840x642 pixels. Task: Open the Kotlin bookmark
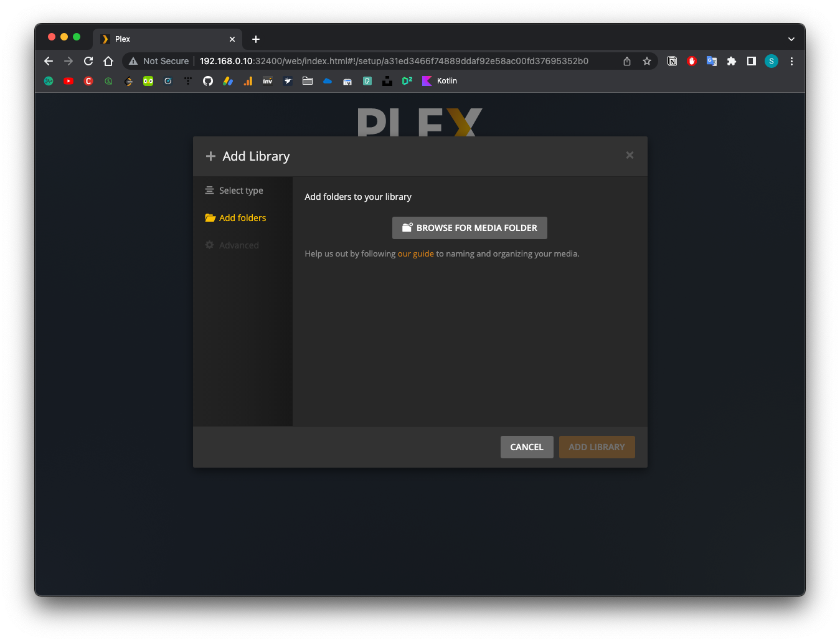coord(440,81)
